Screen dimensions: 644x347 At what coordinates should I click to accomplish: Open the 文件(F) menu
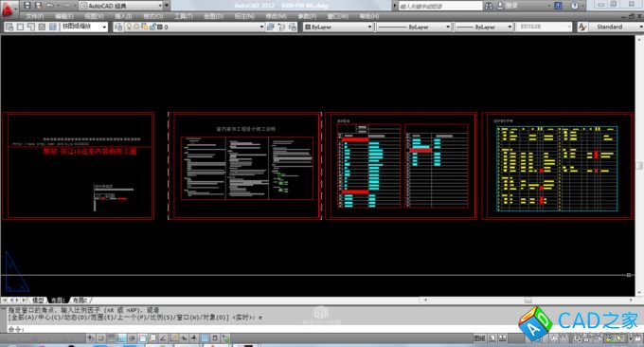[34, 16]
